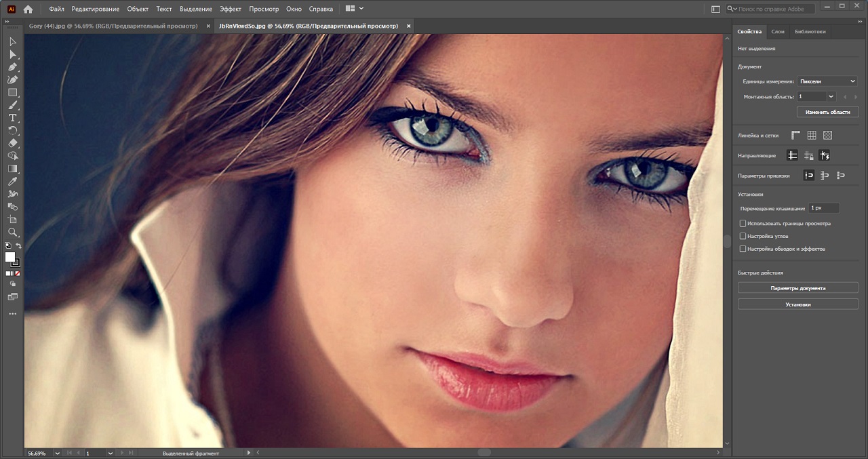This screenshot has height=459, width=868.
Task: Click the 'Параметры документа' button
Action: coord(797,288)
